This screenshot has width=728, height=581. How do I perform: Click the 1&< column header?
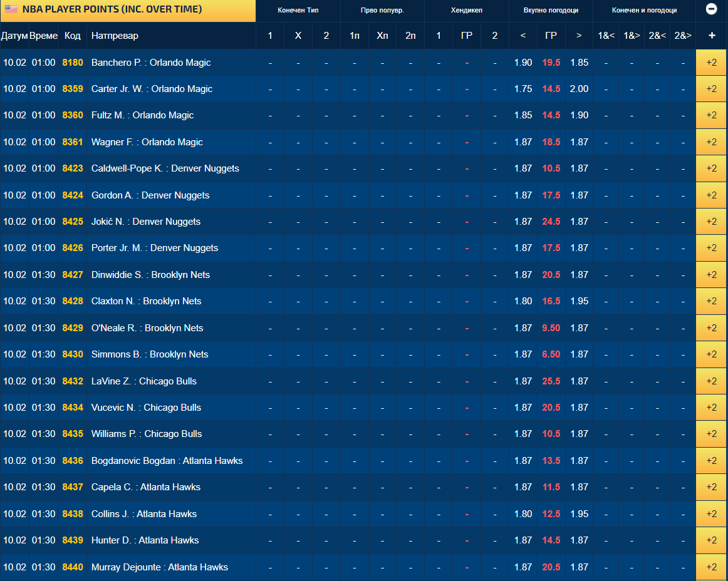605,36
